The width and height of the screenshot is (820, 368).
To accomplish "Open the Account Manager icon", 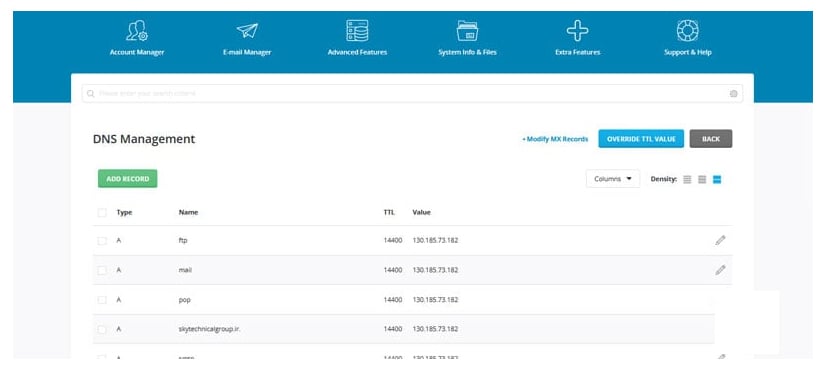I will pos(137,31).
